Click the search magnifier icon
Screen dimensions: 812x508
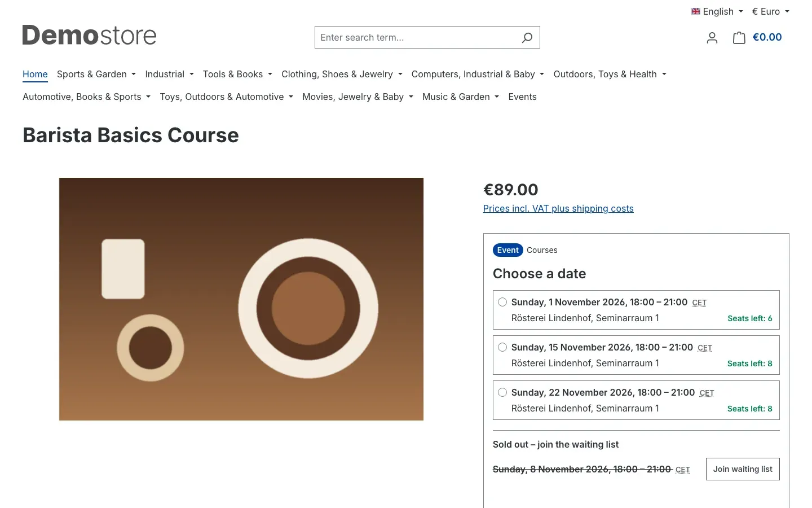527,38
